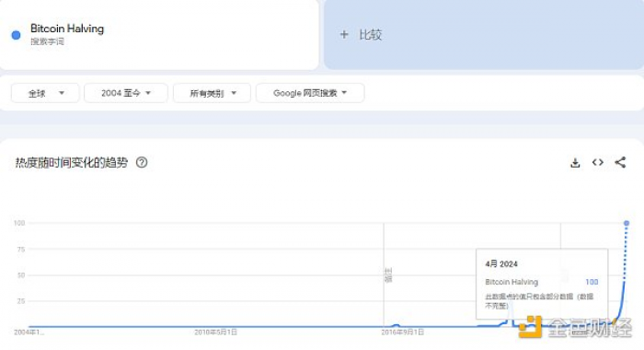The width and height of the screenshot is (644, 350).
Task: Click the 2010年5月1日 axis label
Action: tap(215, 332)
